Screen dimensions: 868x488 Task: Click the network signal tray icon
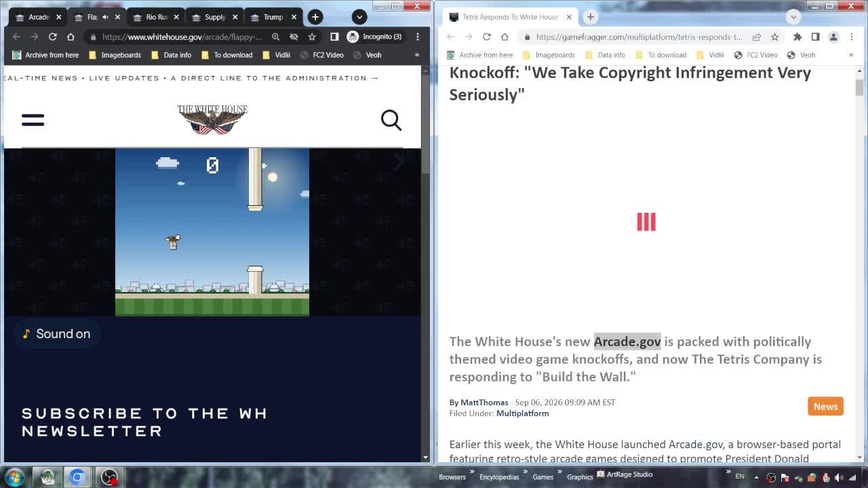point(852,477)
